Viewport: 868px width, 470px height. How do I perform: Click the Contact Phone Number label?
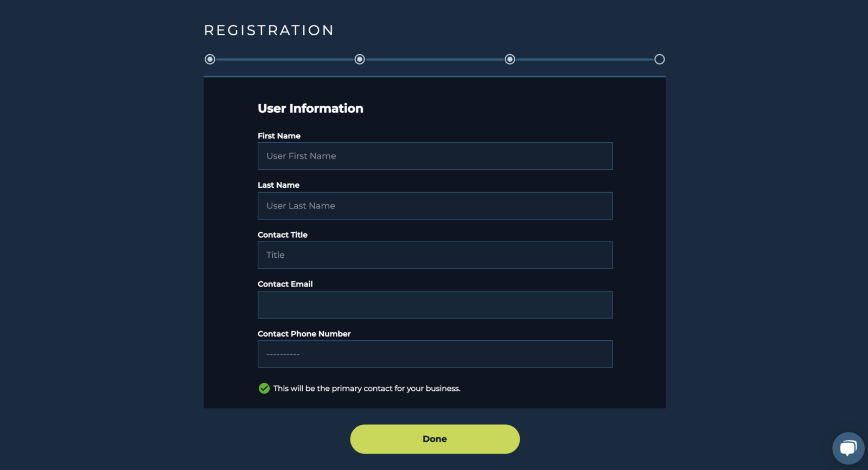[x=304, y=334]
